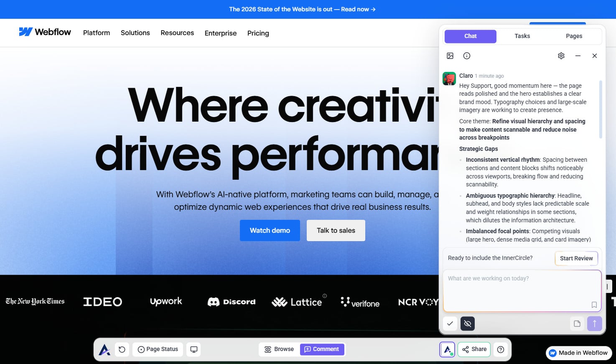Click the image icon in the chat panel
This screenshot has height=364, width=616.
point(450,56)
